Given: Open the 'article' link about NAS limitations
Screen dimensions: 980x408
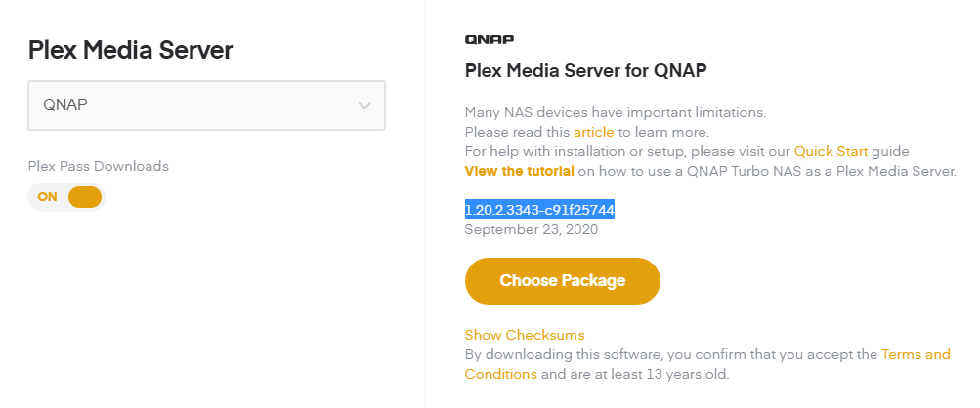Looking at the screenshot, I should (593, 132).
